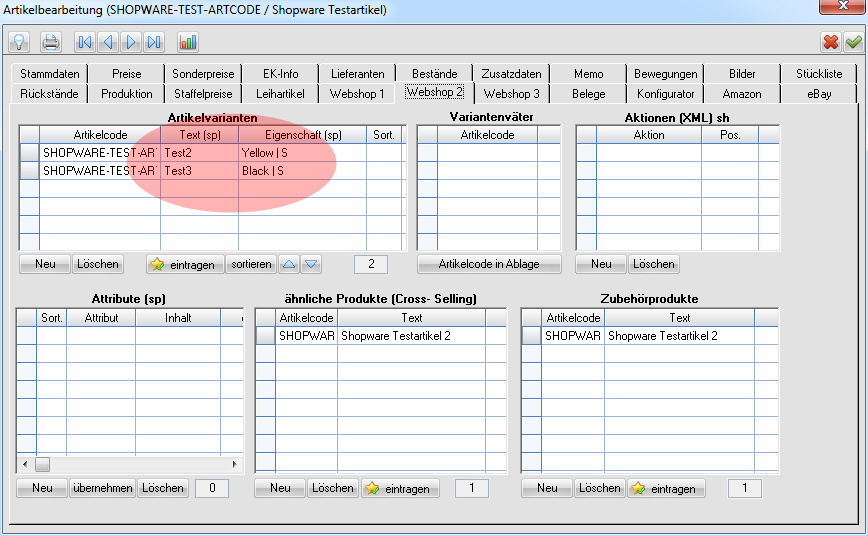Image resolution: width=868 pixels, height=536 pixels.
Task: Switch to Rückstände tab
Action: tap(49, 94)
